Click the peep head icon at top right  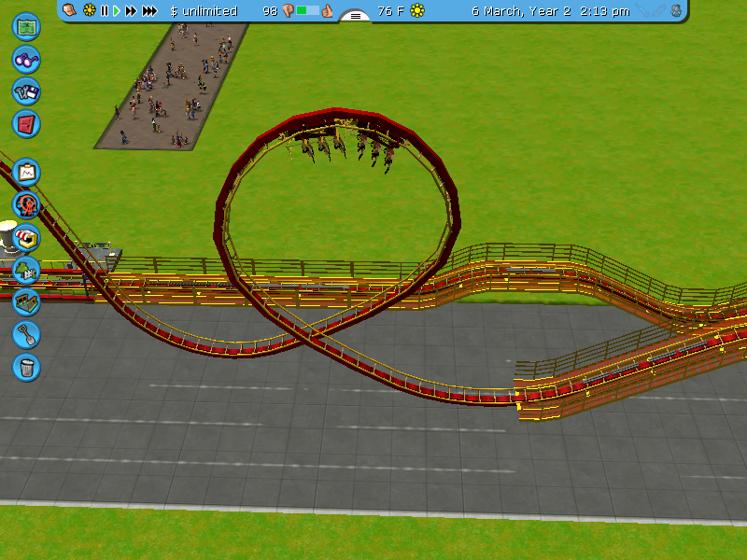[x=676, y=11]
